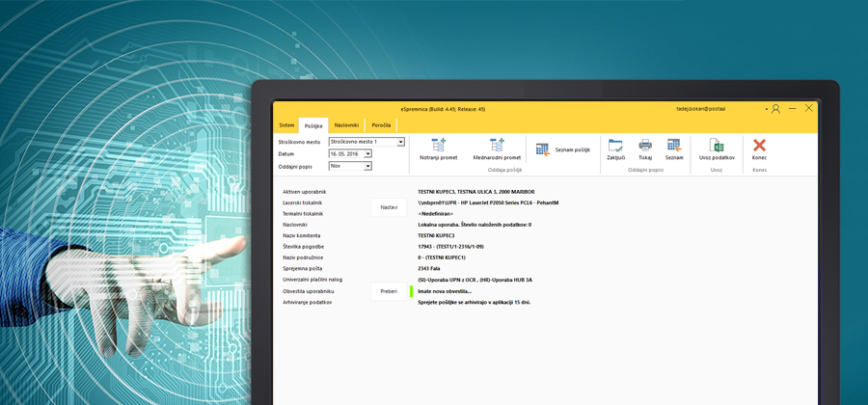
Task: Click '17943 - (TEST1/1-2316/1-09)' contract value
Action: point(451,247)
